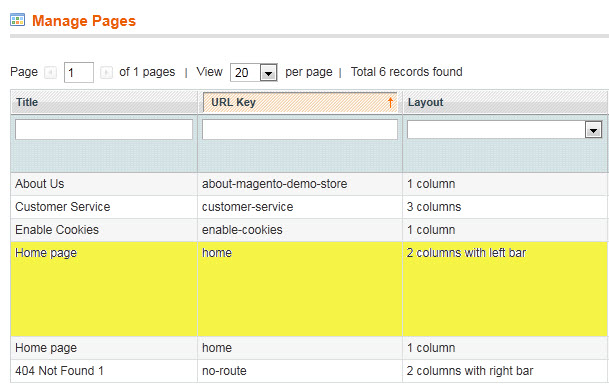Click the next page arrow icon
The height and width of the screenshot is (386, 609).
(106, 73)
